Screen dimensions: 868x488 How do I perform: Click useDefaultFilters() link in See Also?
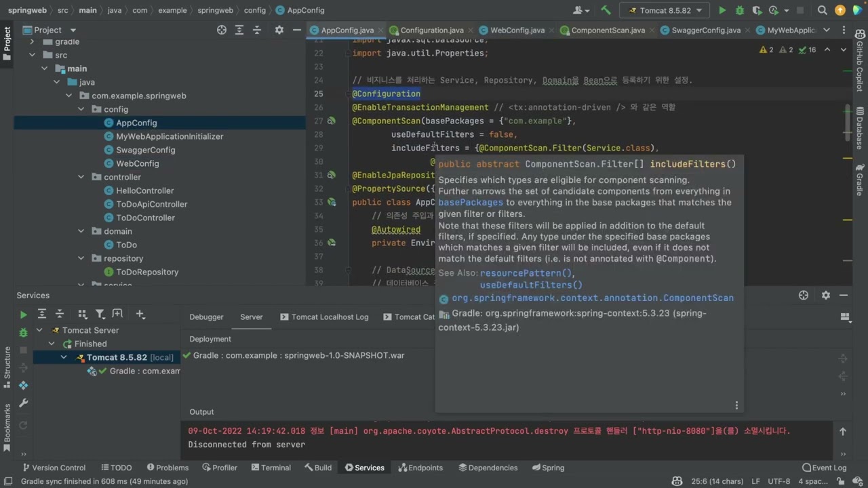(531, 285)
